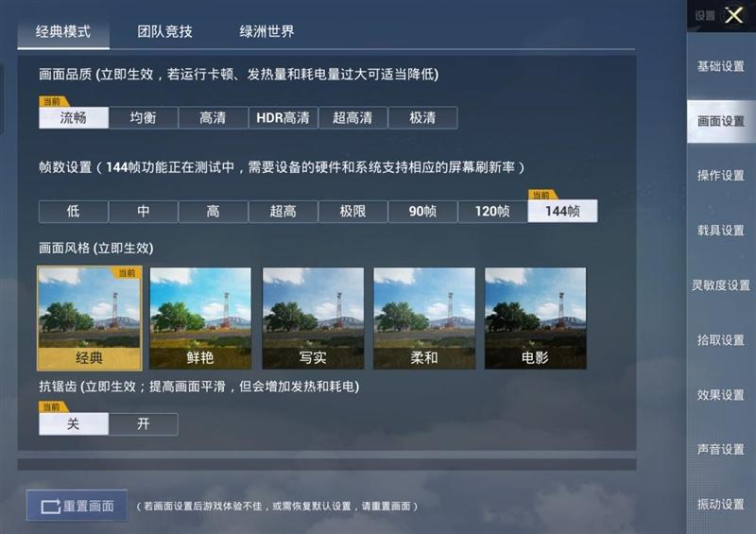Open 载具设置 in the sidebar
The width and height of the screenshot is (756, 534).
click(x=721, y=231)
